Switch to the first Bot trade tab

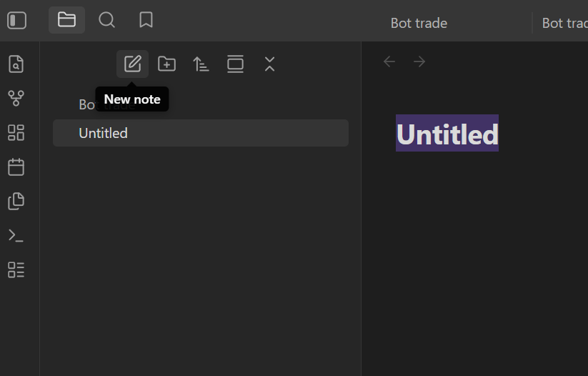pos(419,24)
